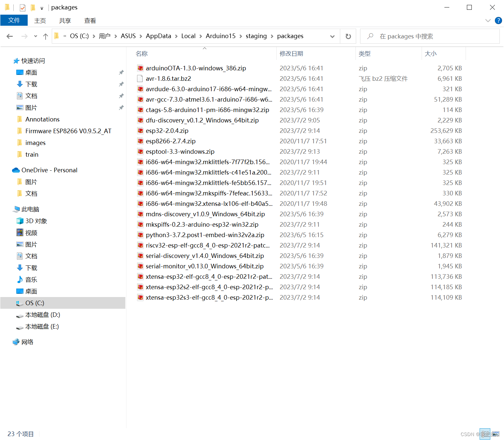Open chevron after Local breadcrumb
Screen dimensions: 504x440
[201, 36]
